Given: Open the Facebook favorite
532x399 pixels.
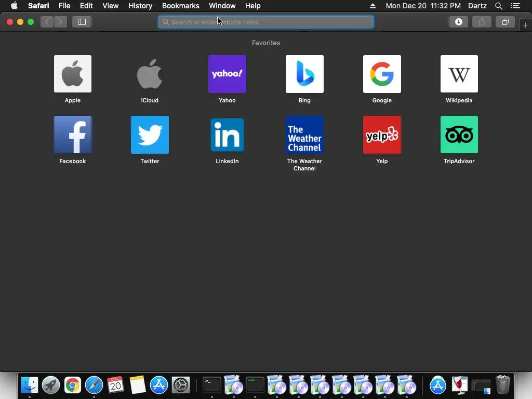Looking at the screenshot, I should [x=73, y=135].
